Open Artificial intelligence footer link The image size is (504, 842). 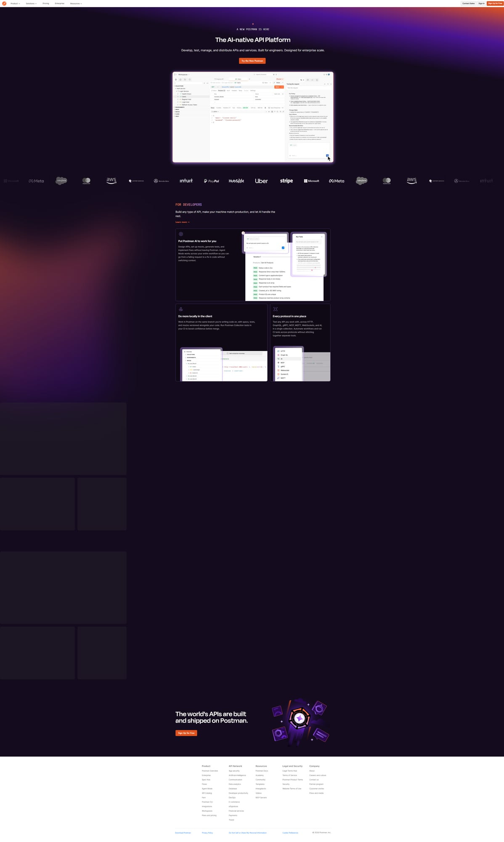click(x=237, y=775)
